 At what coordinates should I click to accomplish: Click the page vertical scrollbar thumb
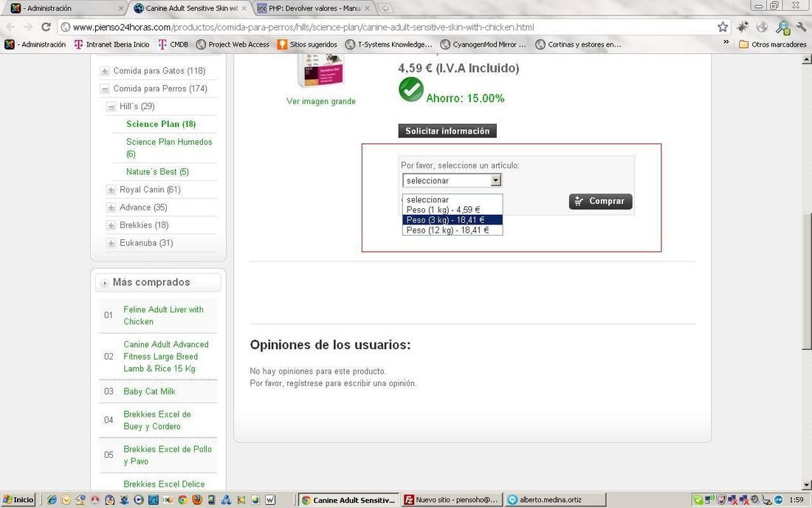(806, 280)
